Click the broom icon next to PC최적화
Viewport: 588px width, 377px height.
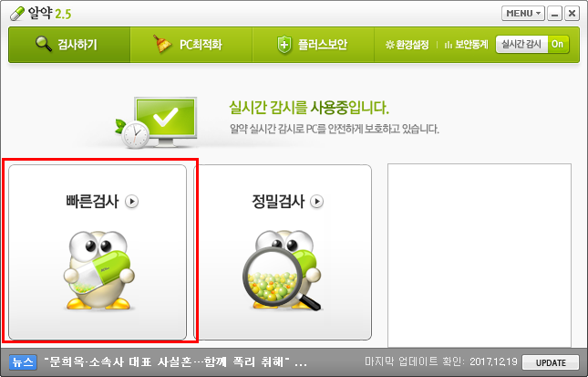pyautogui.click(x=162, y=44)
